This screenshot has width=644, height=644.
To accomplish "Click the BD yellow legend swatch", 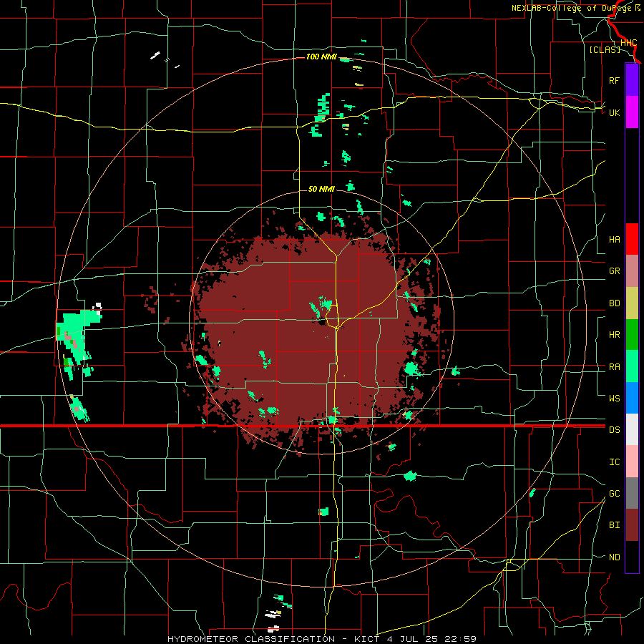I will pos(632,303).
